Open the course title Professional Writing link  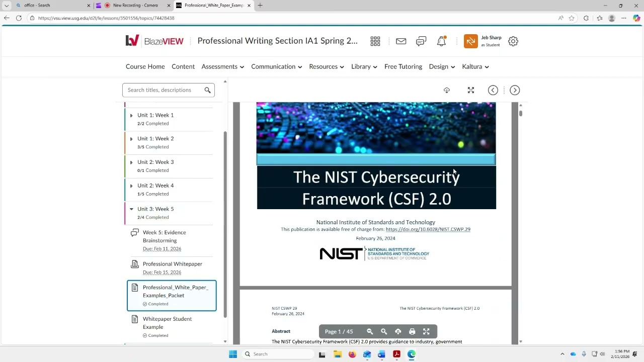coord(278,41)
